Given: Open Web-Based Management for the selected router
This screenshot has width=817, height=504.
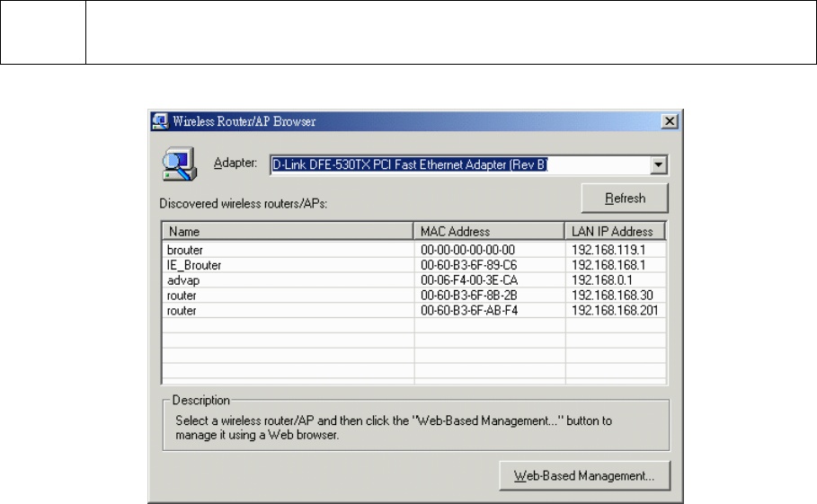Looking at the screenshot, I should (x=583, y=475).
